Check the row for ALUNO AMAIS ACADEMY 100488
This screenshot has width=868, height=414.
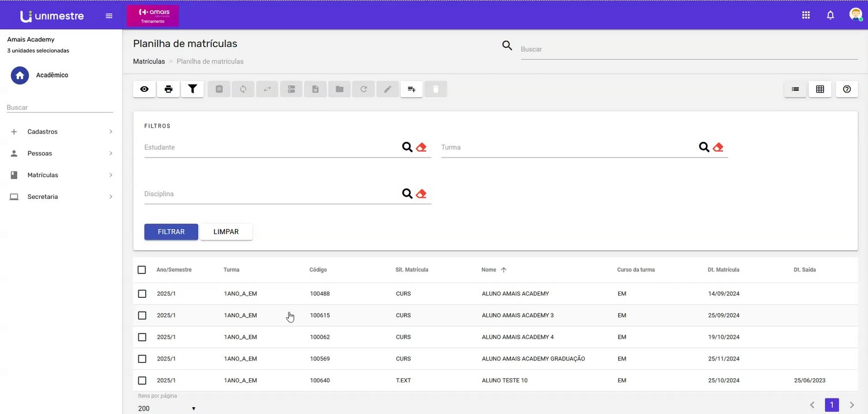tap(142, 294)
